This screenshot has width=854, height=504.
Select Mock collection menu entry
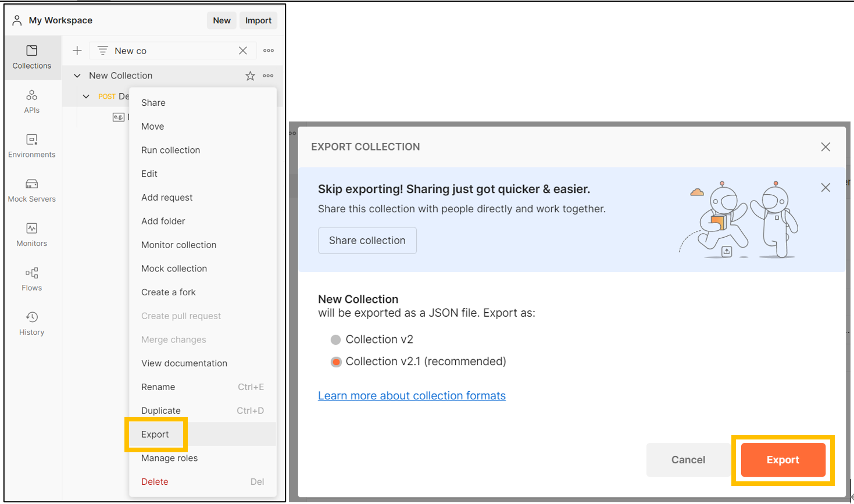click(x=202, y=269)
